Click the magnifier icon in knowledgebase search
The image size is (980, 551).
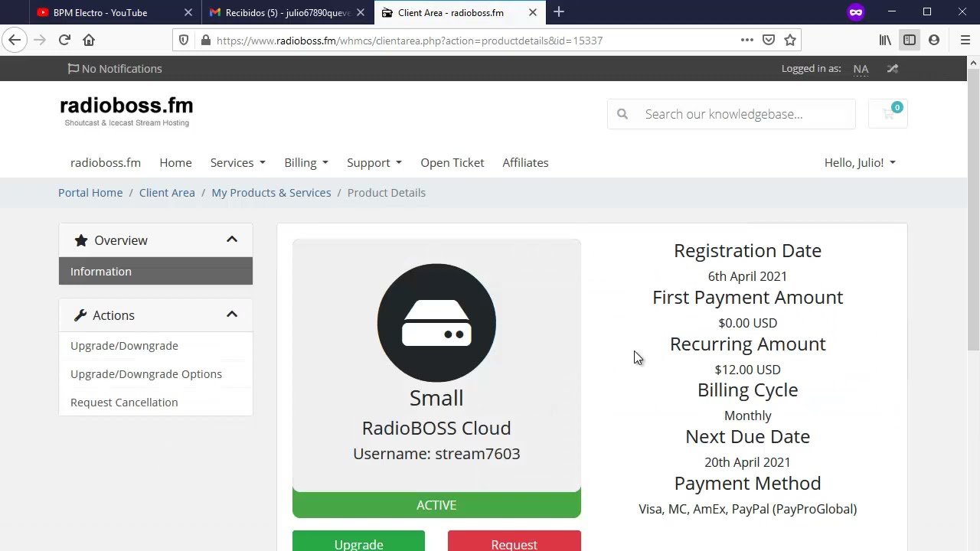tap(622, 114)
